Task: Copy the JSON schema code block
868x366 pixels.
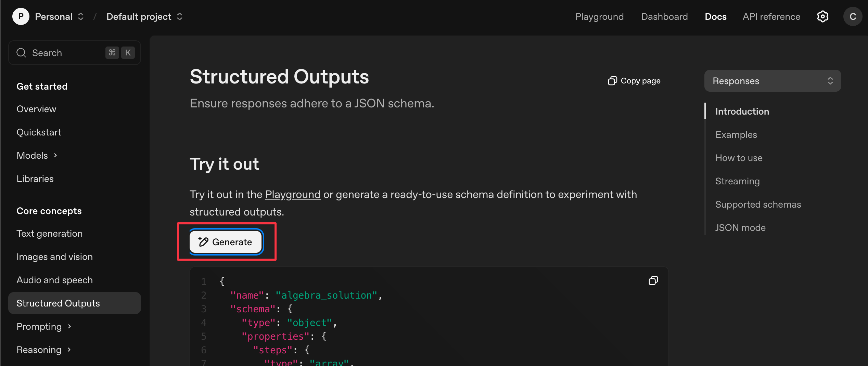Action: click(653, 281)
